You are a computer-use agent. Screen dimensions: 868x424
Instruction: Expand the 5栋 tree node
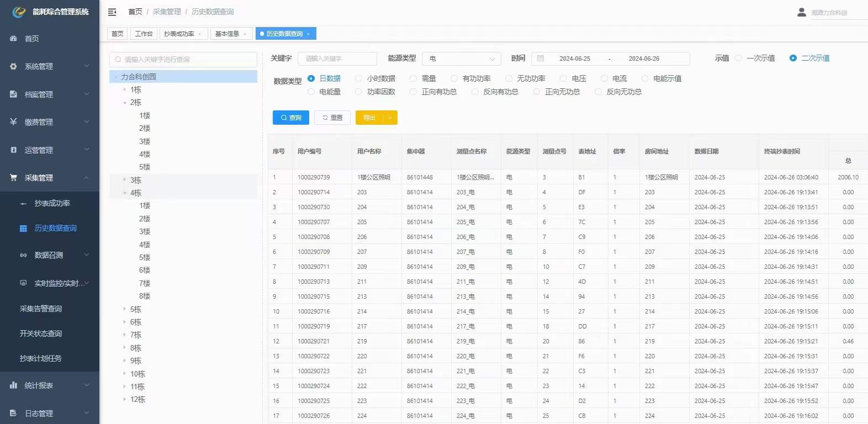point(125,309)
